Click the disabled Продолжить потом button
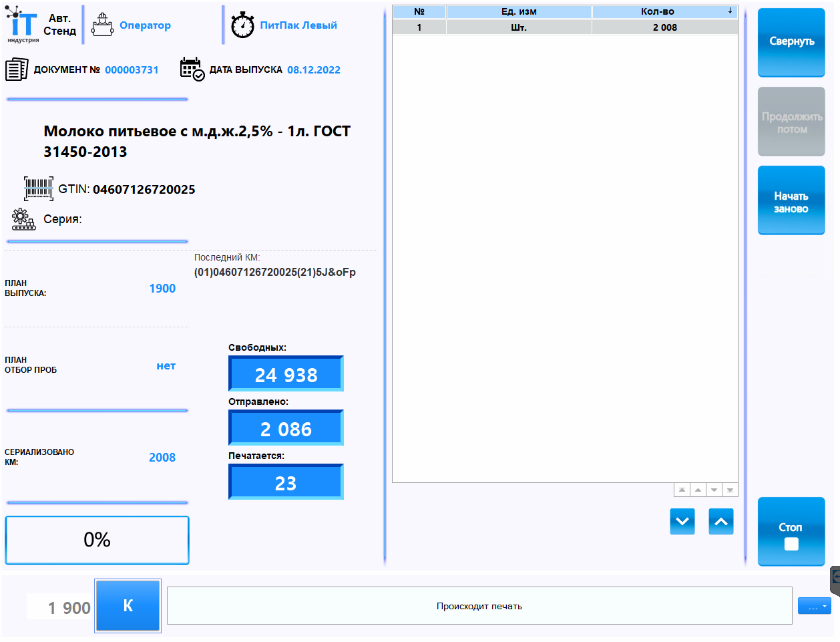Viewport: 840px width, 642px height. coord(791,122)
